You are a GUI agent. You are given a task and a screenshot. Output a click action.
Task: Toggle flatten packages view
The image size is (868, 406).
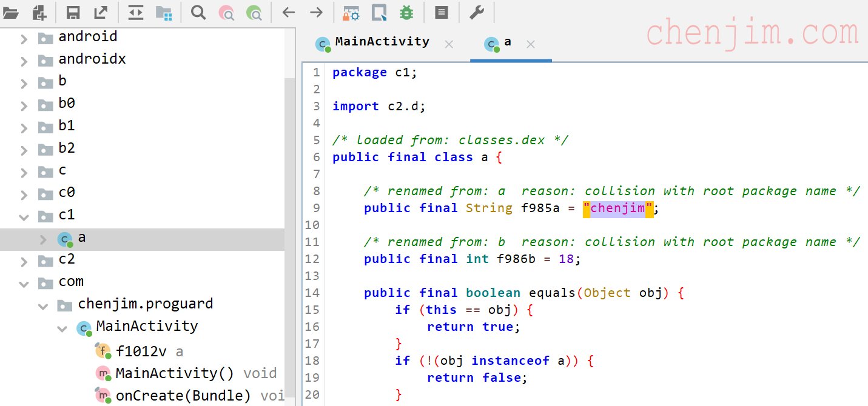[164, 12]
